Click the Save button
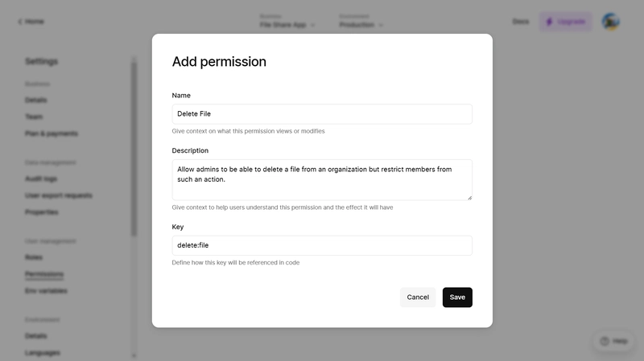This screenshot has height=361, width=644. pos(457,297)
